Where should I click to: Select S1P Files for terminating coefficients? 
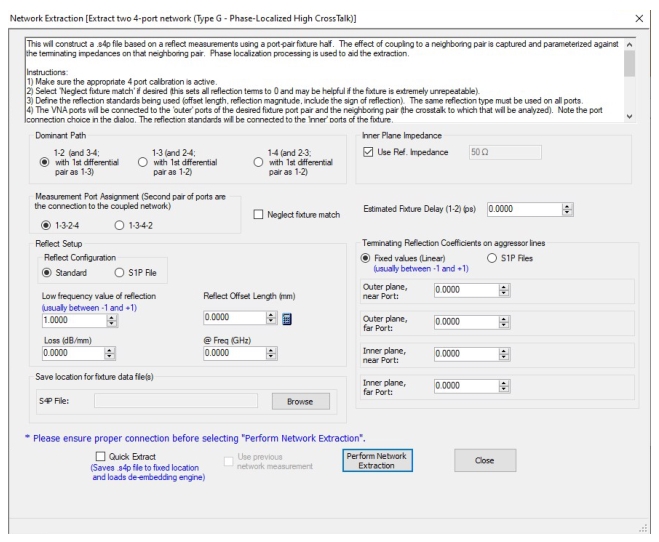click(x=492, y=258)
